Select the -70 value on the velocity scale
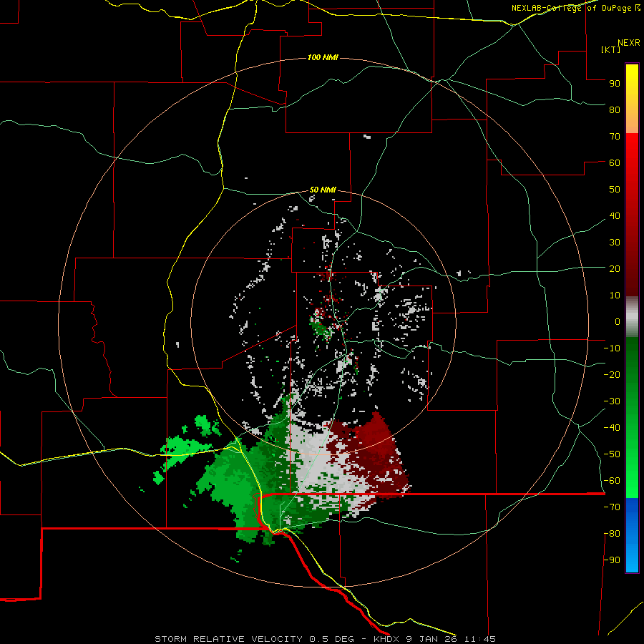 click(612, 507)
